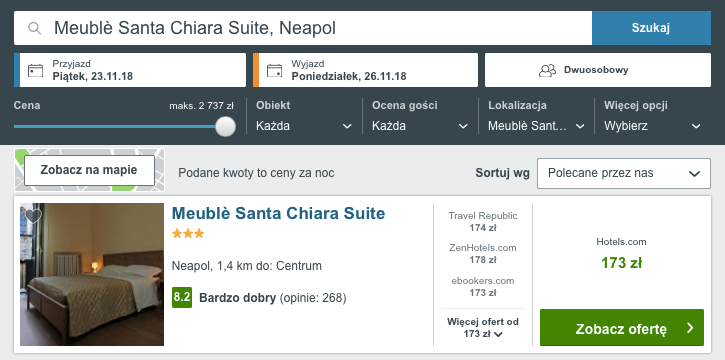Click the arrival date calendar icon
The height and width of the screenshot is (360, 725).
(x=36, y=70)
